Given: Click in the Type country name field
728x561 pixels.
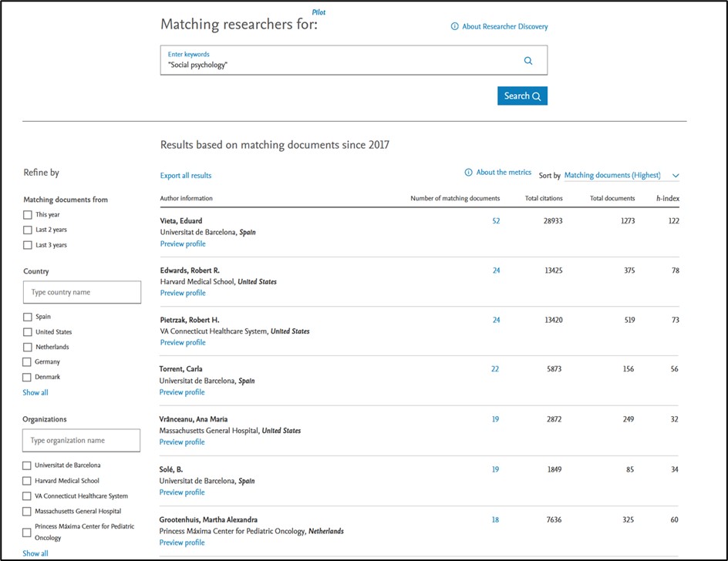Looking at the screenshot, I should click(x=83, y=293).
